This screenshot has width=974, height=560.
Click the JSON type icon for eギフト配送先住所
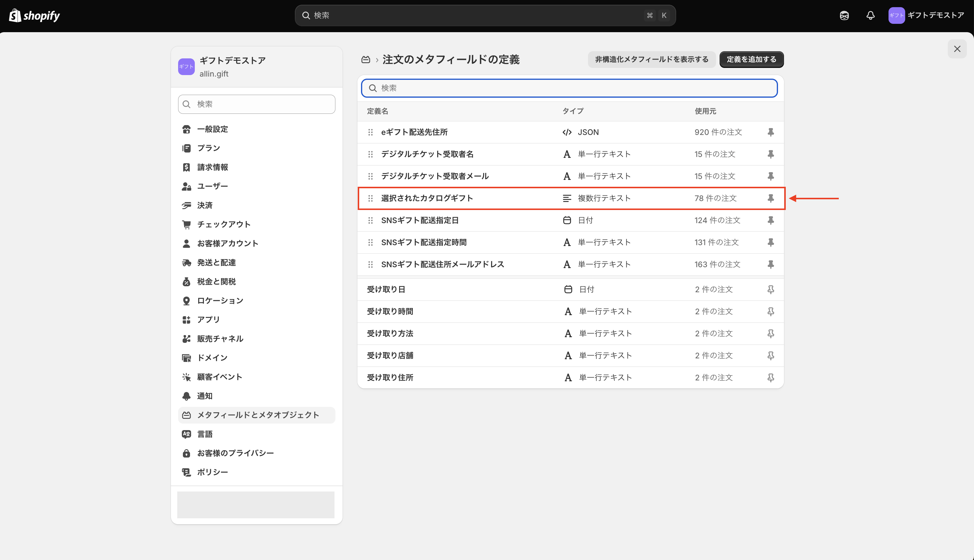click(567, 132)
